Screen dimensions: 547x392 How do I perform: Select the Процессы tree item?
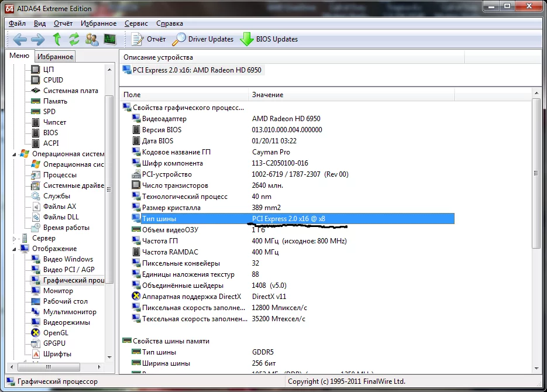pyautogui.click(x=54, y=175)
